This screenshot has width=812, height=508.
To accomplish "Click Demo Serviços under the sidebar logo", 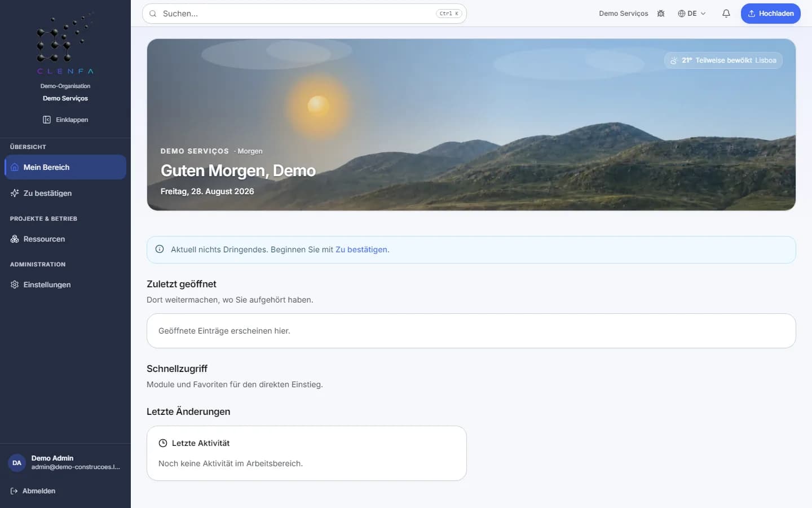I will coord(65,98).
